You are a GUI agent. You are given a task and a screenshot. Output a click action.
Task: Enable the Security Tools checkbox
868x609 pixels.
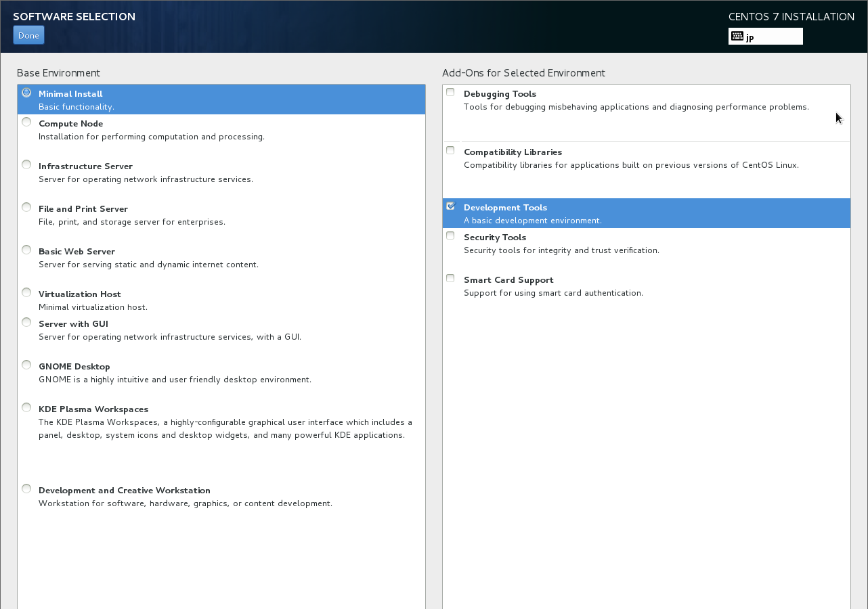(450, 235)
